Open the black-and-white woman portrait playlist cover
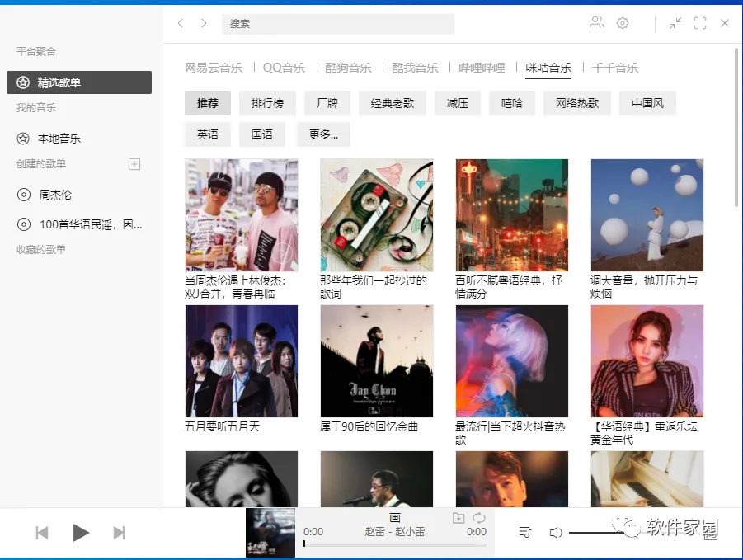 point(242,479)
